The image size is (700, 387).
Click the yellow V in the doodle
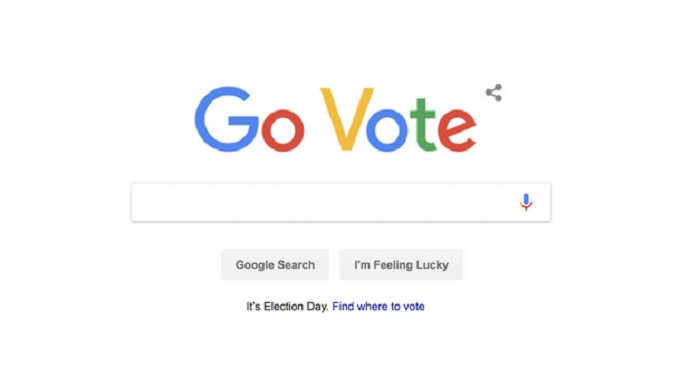347,119
